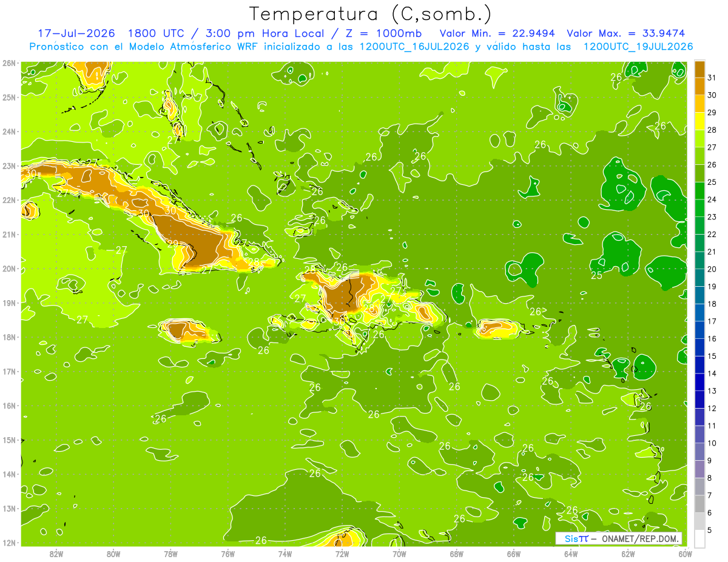The height and width of the screenshot is (562, 728).
Task: Click the '60W' longitude axis label
Action: pos(686,553)
